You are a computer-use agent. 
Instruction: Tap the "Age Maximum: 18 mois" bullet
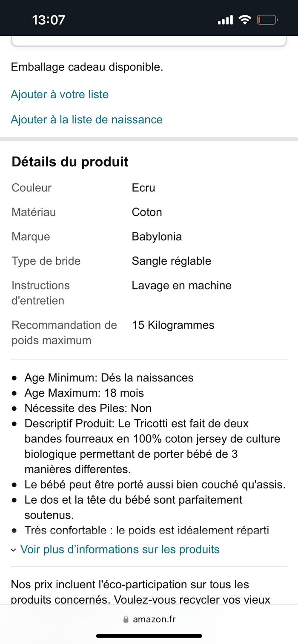point(84,393)
